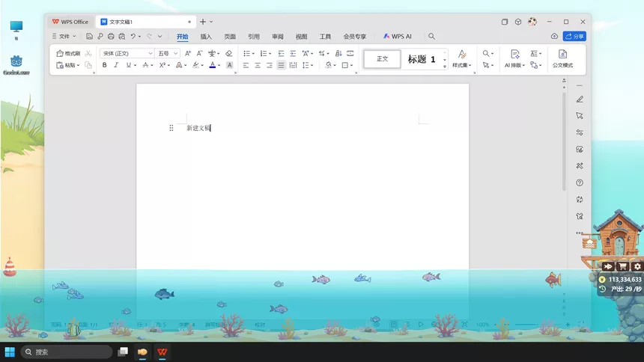This screenshot has width=644, height=362.
Task: Open the 审阅 review tab
Action: pyautogui.click(x=278, y=37)
